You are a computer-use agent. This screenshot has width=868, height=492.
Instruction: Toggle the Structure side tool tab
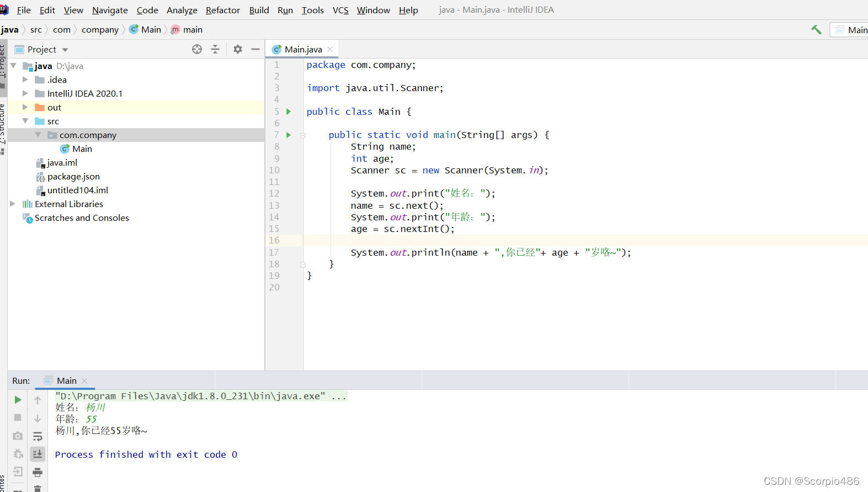3,128
